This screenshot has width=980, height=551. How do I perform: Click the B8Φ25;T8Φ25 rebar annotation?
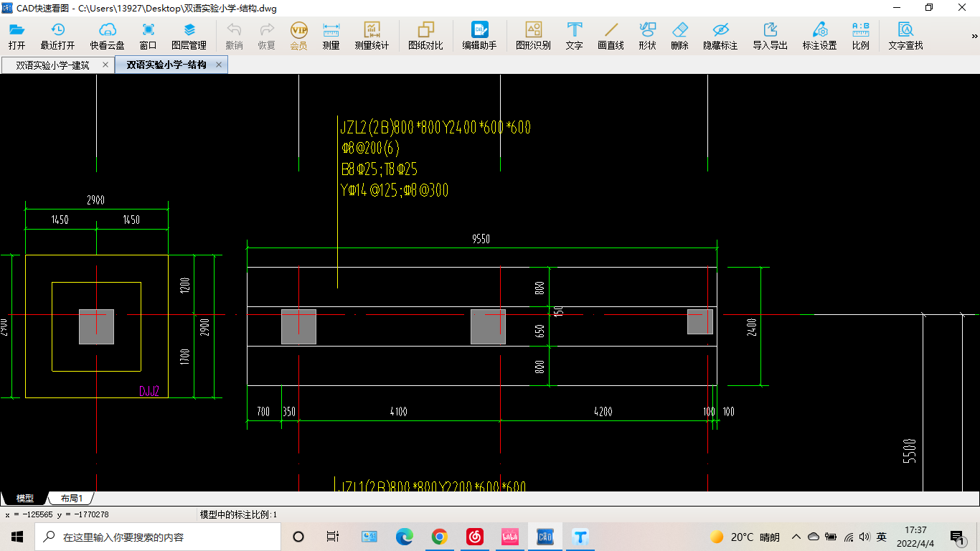(380, 169)
